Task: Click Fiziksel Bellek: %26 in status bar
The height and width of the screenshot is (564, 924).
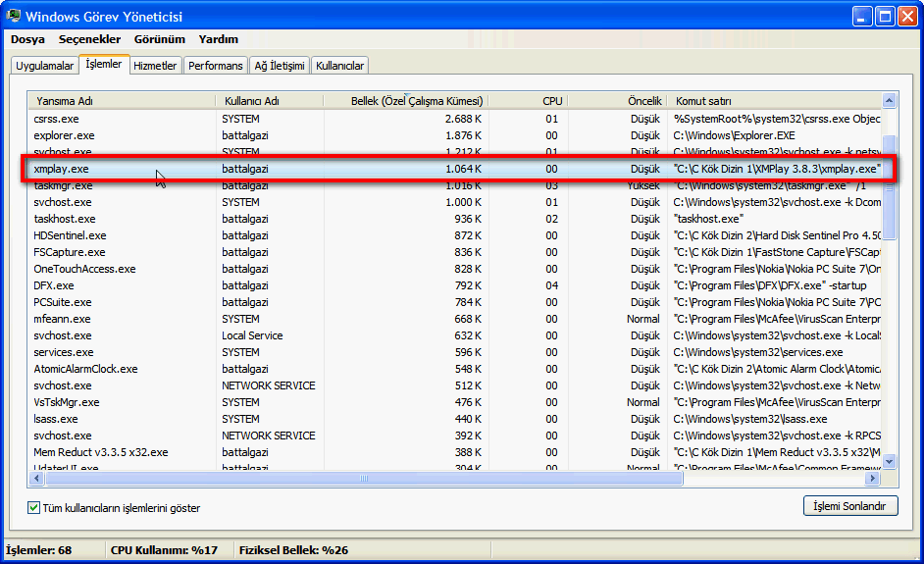Action: pos(293,550)
